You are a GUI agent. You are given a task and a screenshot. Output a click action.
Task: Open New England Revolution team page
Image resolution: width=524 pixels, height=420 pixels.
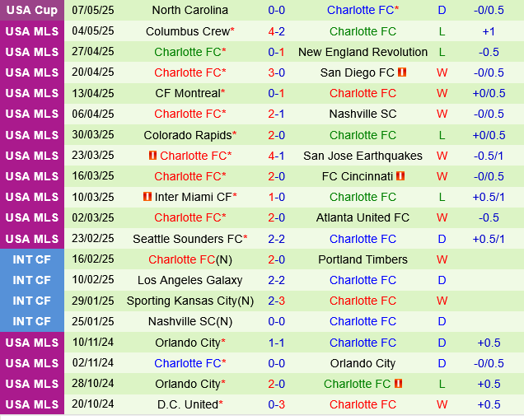(363, 52)
